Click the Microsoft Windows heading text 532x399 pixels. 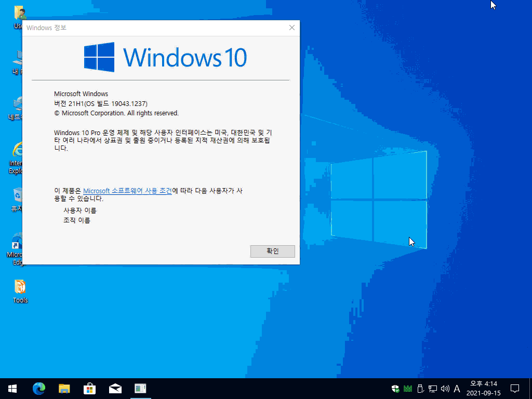click(81, 94)
